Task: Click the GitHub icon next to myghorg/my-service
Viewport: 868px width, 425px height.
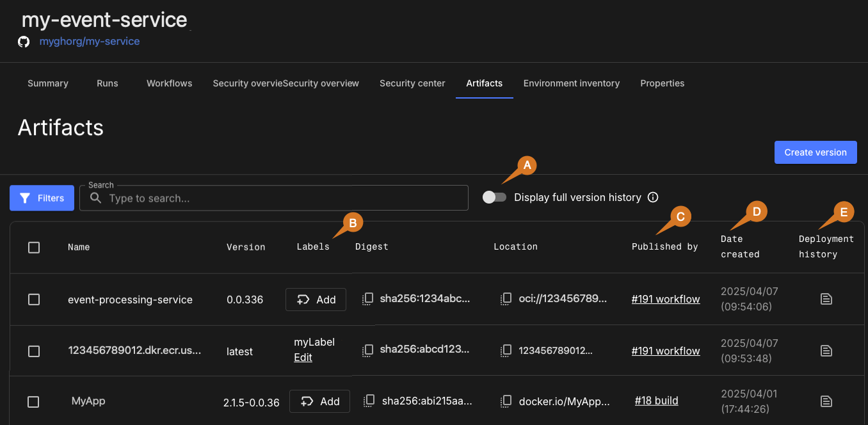Action: pyautogui.click(x=24, y=42)
